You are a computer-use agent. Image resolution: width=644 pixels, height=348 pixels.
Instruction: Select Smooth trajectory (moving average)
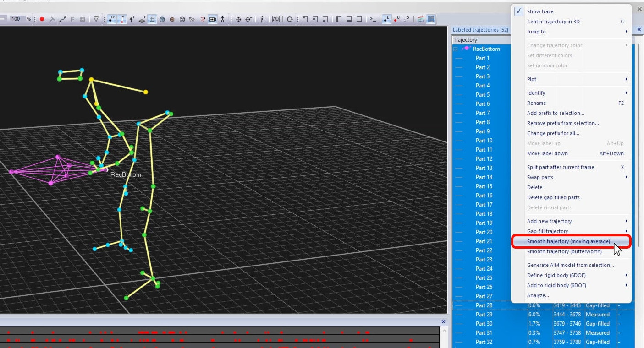pyautogui.click(x=568, y=241)
